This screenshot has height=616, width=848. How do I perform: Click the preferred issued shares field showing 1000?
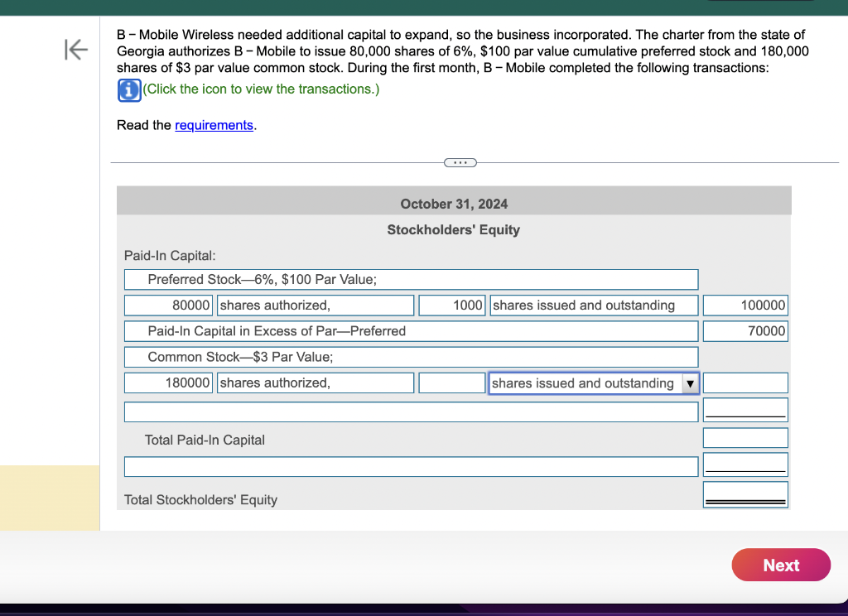452,305
